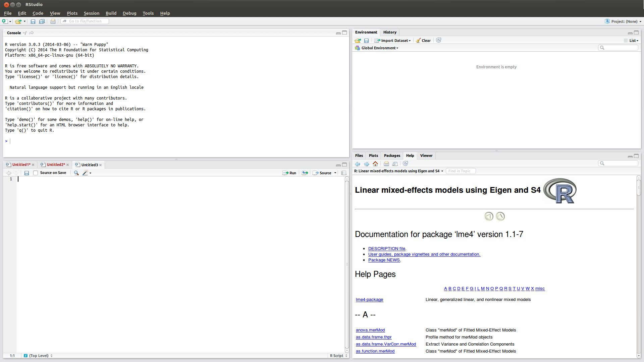The width and height of the screenshot is (644, 362).
Task: Open the DESCRIPTION file link
Action: pos(387,249)
